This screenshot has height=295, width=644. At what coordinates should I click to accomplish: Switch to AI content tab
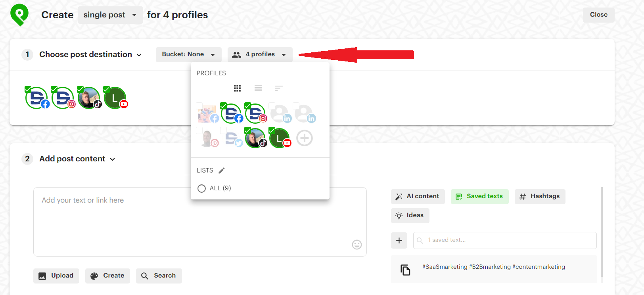[418, 196]
